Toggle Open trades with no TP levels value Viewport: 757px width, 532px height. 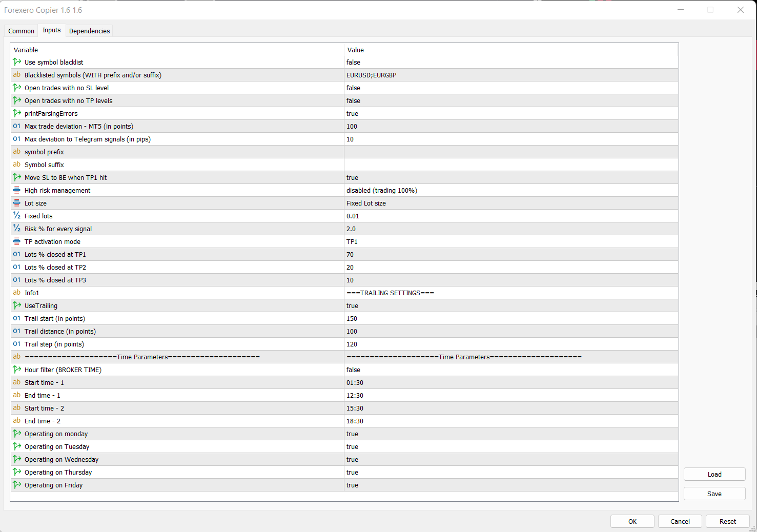tap(511, 100)
